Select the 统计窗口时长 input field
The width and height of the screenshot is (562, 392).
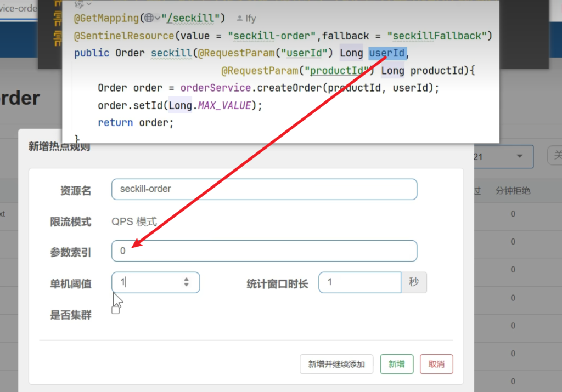click(359, 282)
